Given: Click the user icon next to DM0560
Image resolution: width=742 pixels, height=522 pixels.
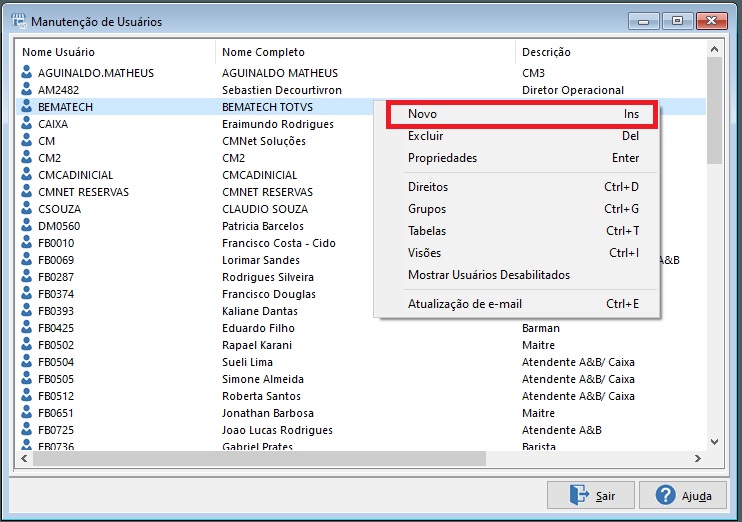Looking at the screenshot, I should pos(27,226).
